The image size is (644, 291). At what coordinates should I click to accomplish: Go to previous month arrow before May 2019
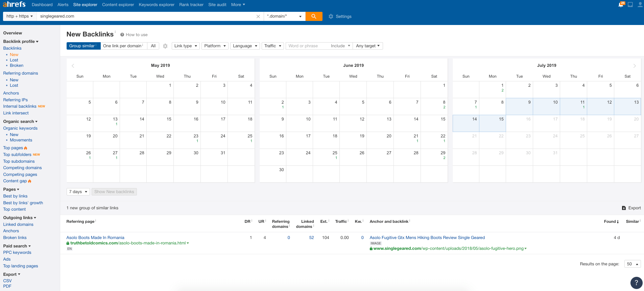[73, 66]
